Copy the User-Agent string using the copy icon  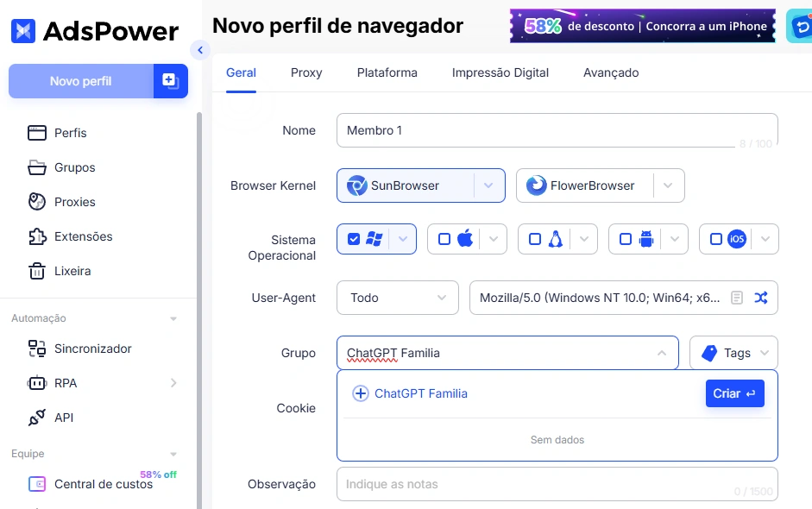(735, 297)
